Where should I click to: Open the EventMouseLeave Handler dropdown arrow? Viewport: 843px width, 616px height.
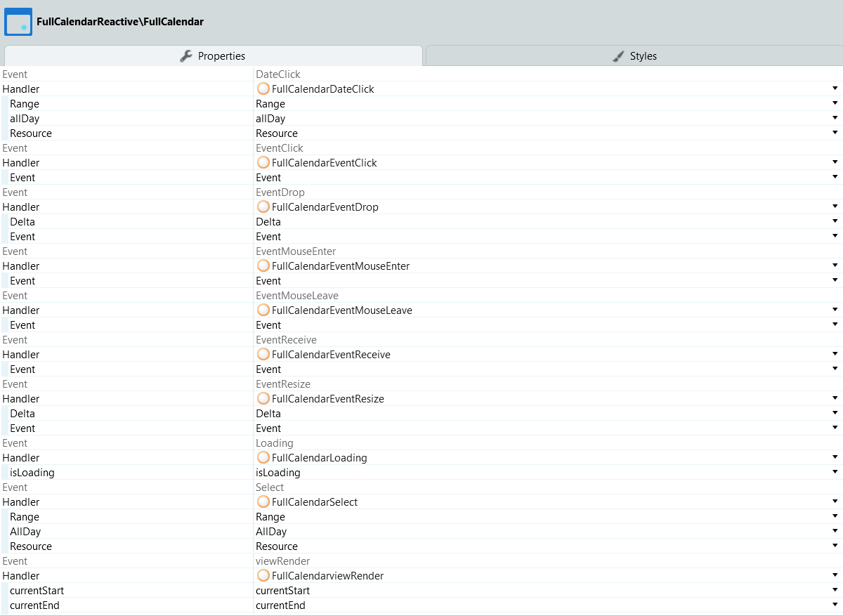[x=835, y=310]
